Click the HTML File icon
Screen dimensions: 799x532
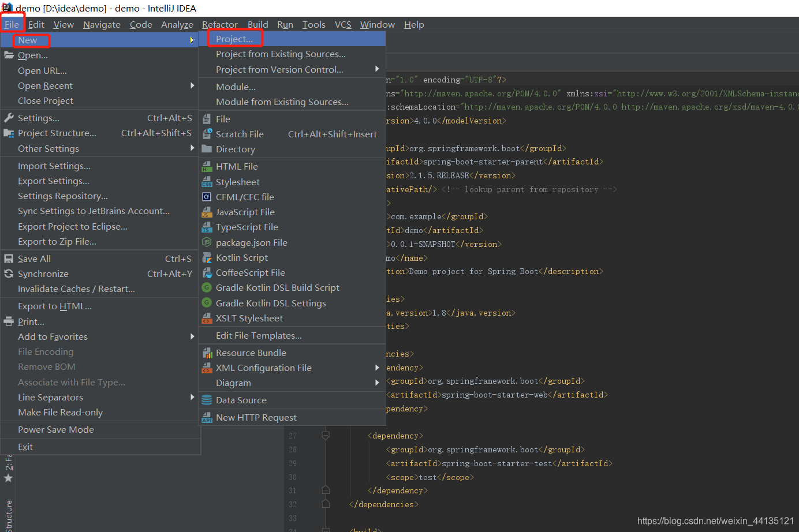pos(207,167)
